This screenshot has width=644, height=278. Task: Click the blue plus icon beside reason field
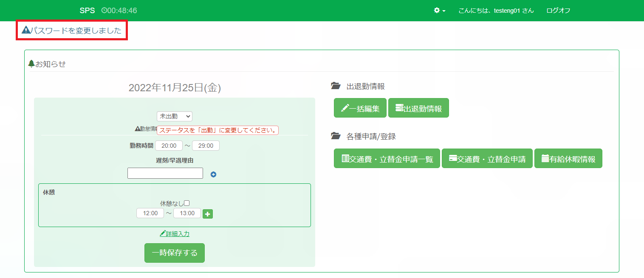pos(214,174)
